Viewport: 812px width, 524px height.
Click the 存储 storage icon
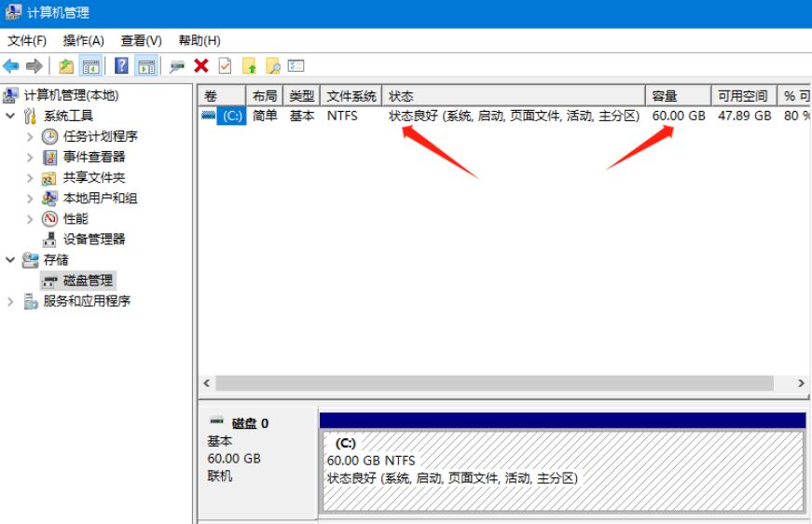tap(30, 260)
